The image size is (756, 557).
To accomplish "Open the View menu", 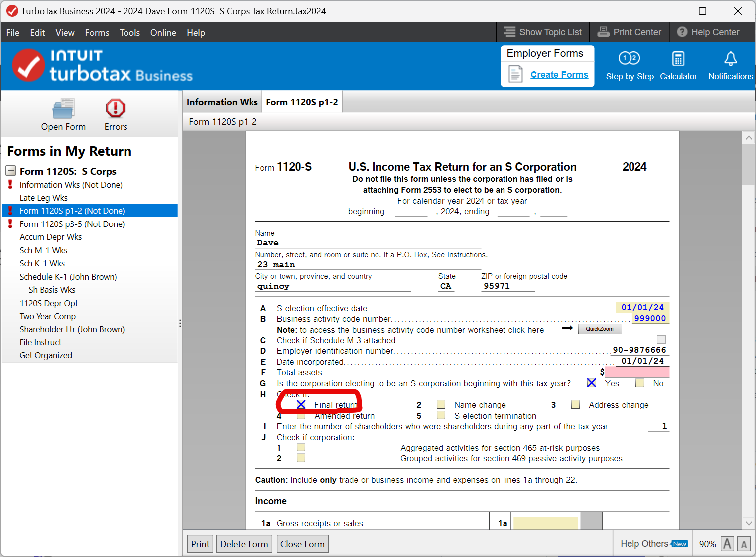I will coord(65,32).
